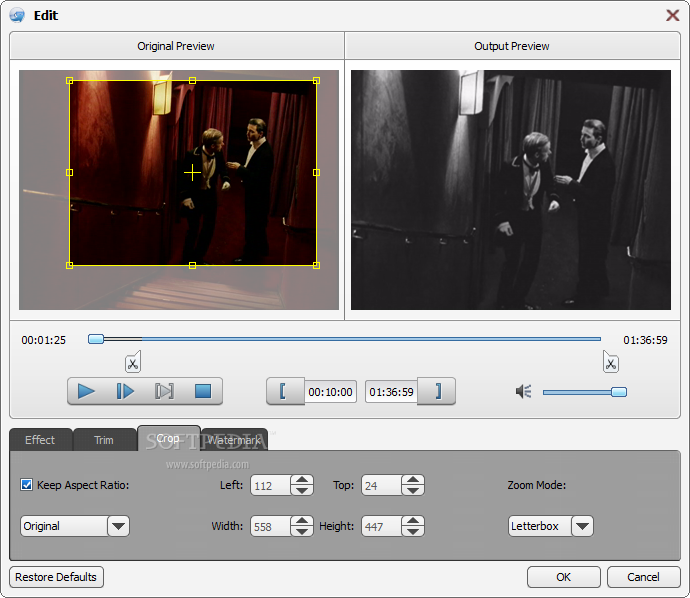Click the top-left crop handle

70,81
